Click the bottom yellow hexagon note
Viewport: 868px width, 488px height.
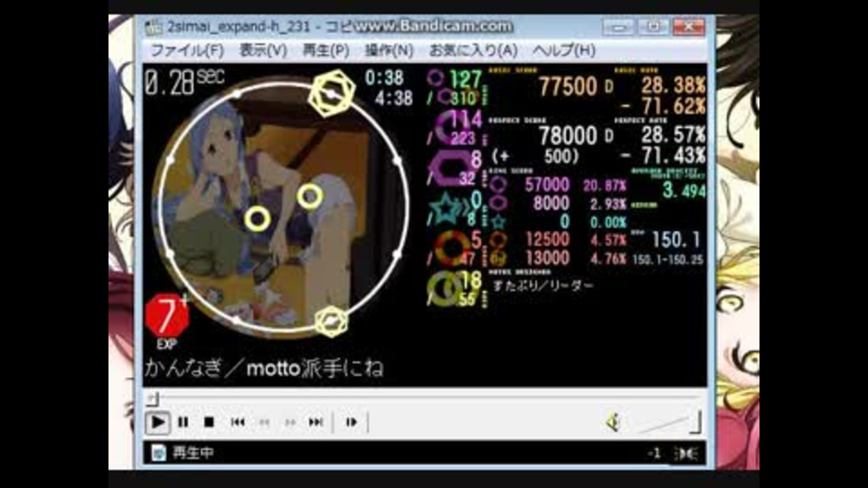click(331, 322)
